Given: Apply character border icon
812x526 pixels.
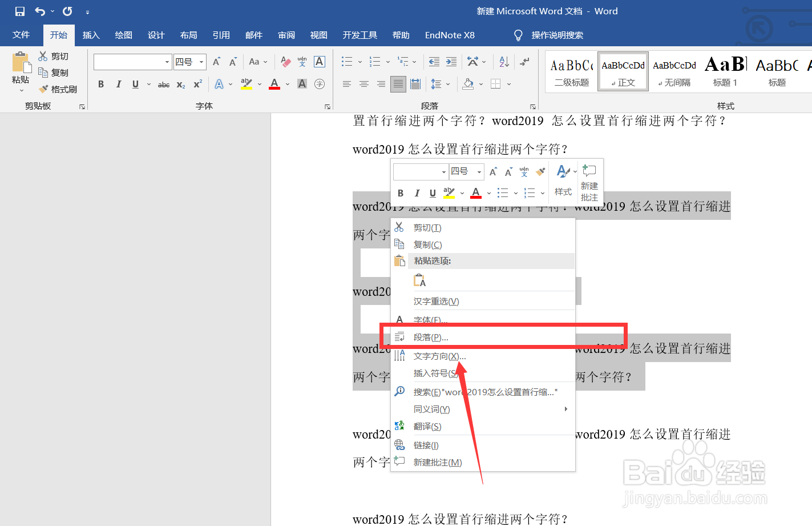Looking at the screenshot, I should coord(320,62).
